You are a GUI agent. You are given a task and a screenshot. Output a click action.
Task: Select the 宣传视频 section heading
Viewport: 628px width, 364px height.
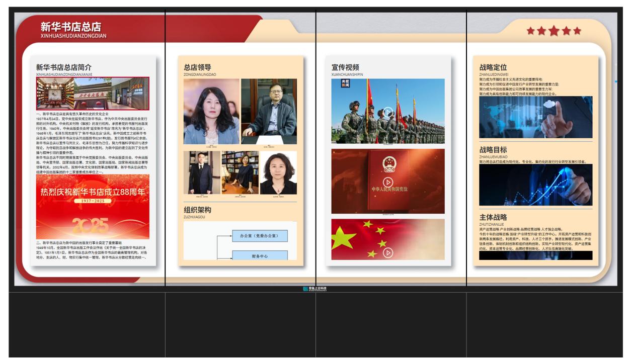[x=345, y=67]
